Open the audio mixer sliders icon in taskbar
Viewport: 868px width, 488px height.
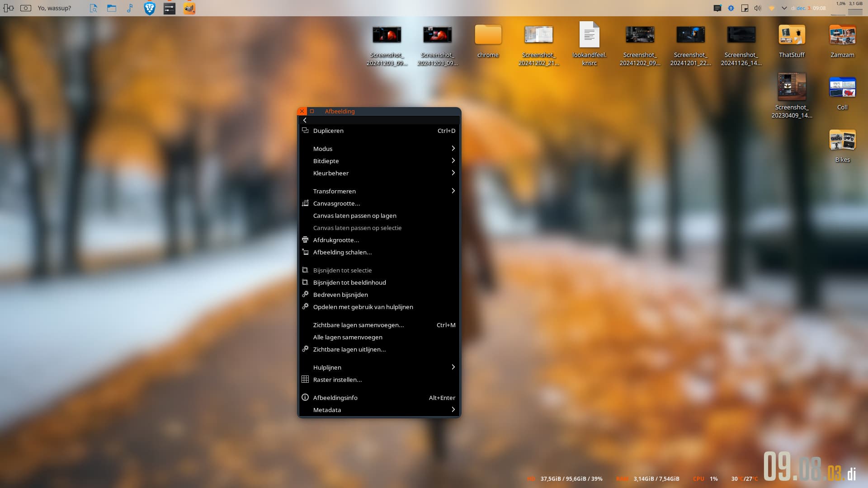170,8
